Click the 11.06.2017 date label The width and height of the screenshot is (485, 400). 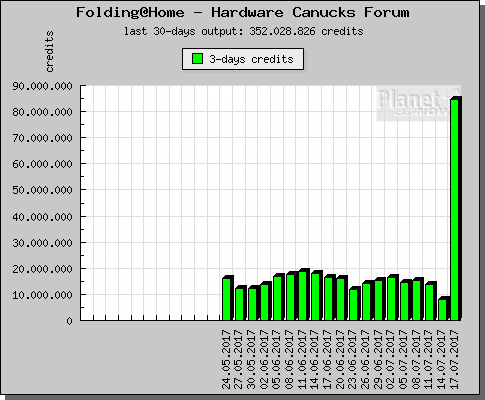coord(302,360)
